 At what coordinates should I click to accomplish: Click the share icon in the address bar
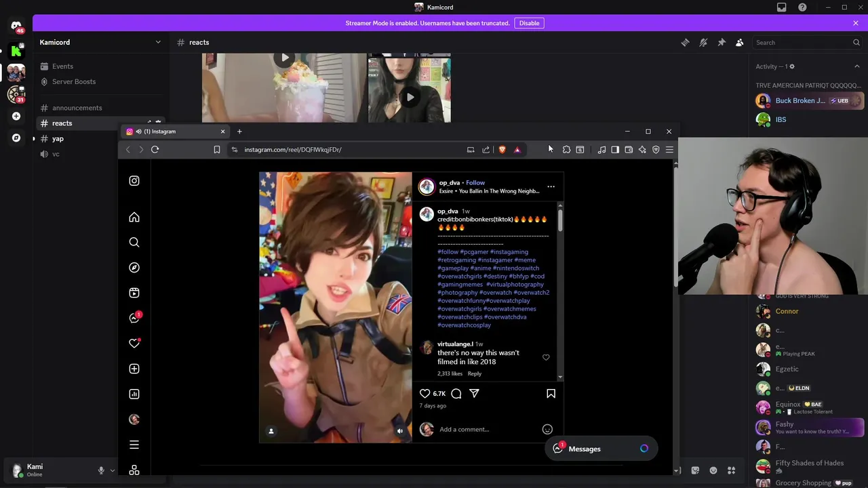click(486, 150)
